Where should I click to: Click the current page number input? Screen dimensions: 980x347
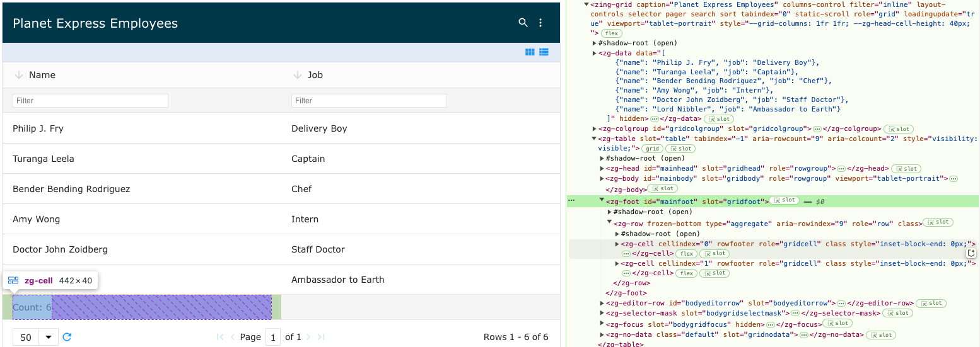(273, 337)
